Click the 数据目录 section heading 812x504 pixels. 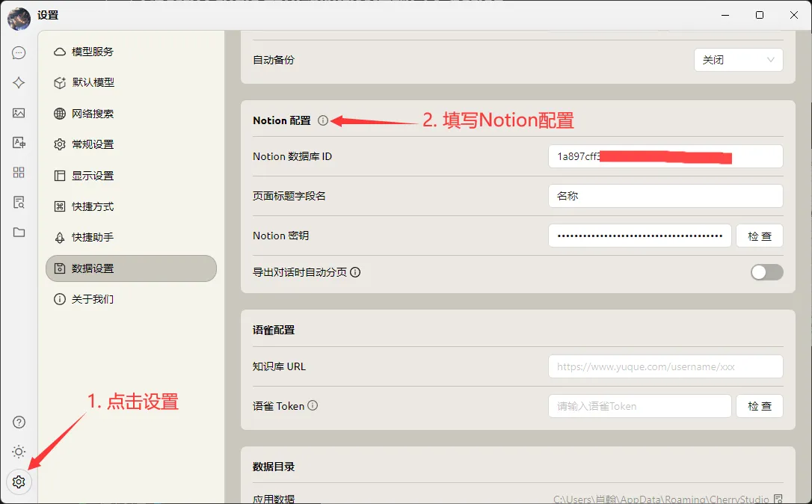(x=274, y=467)
